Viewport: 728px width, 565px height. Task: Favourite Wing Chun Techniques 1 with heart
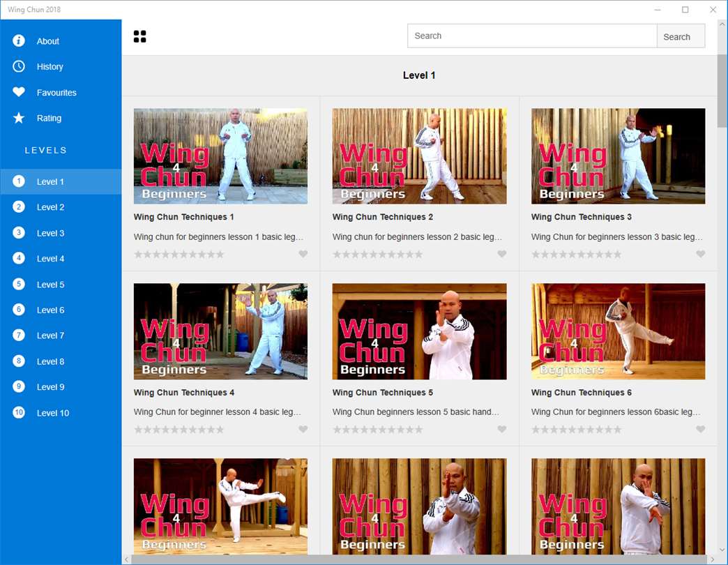click(x=303, y=254)
